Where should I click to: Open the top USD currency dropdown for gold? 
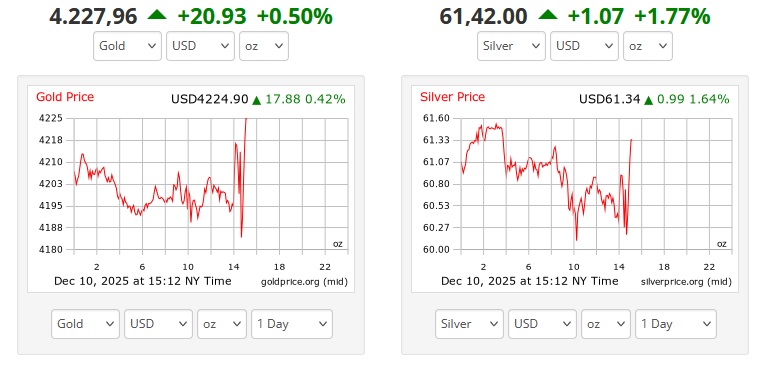click(200, 46)
